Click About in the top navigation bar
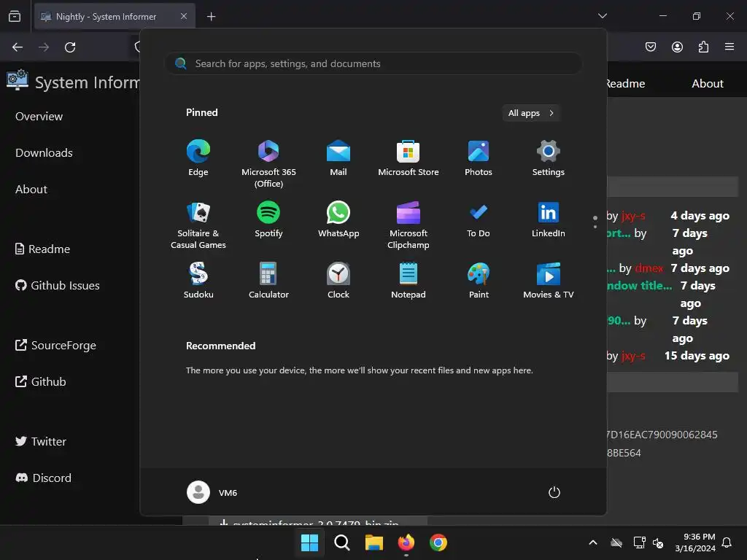Viewport: 747px width, 560px height. 708,83
